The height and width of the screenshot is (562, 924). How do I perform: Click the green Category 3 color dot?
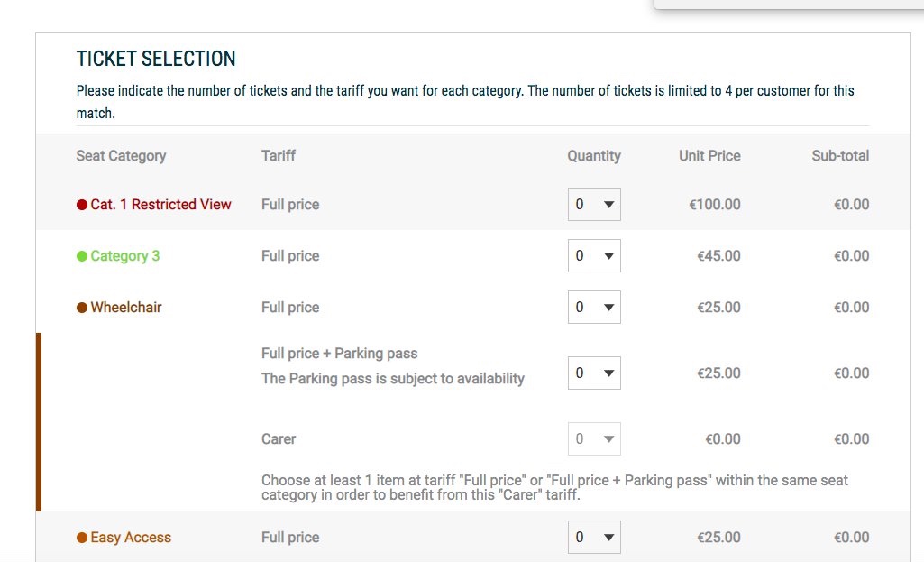point(82,256)
